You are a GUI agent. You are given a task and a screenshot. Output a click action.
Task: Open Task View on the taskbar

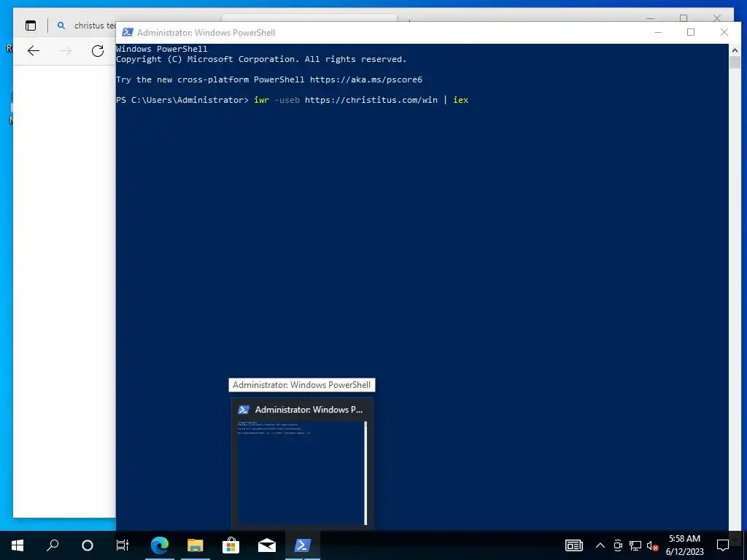(123, 545)
